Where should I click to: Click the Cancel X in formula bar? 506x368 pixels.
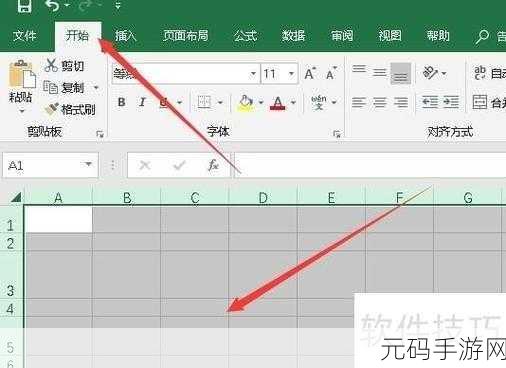(145, 165)
